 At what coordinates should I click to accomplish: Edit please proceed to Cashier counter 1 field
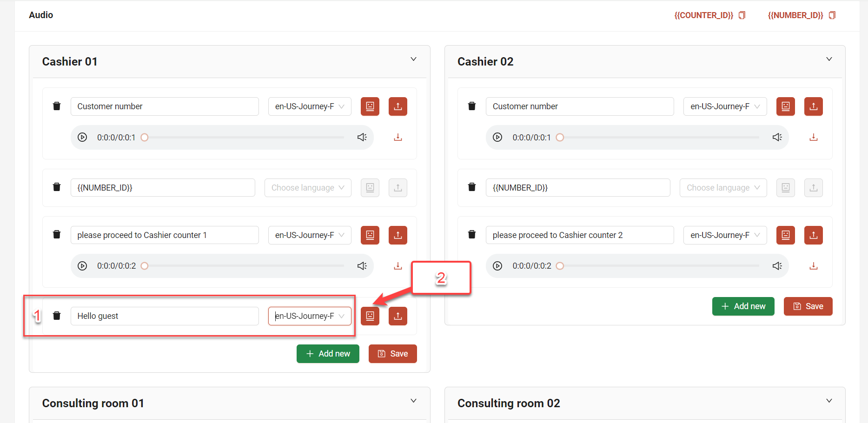click(x=165, y=235)
